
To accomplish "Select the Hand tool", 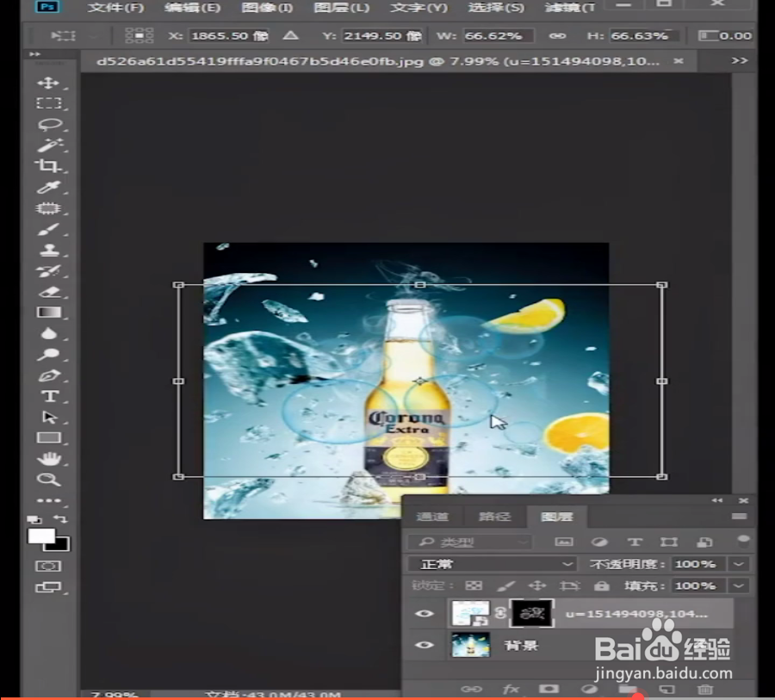I will click(48, 459).
